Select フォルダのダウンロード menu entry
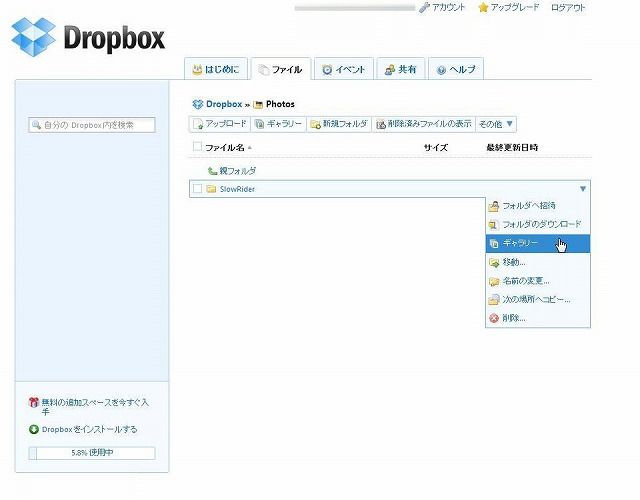This screenshot has width=640, height=500. [538, 225]
